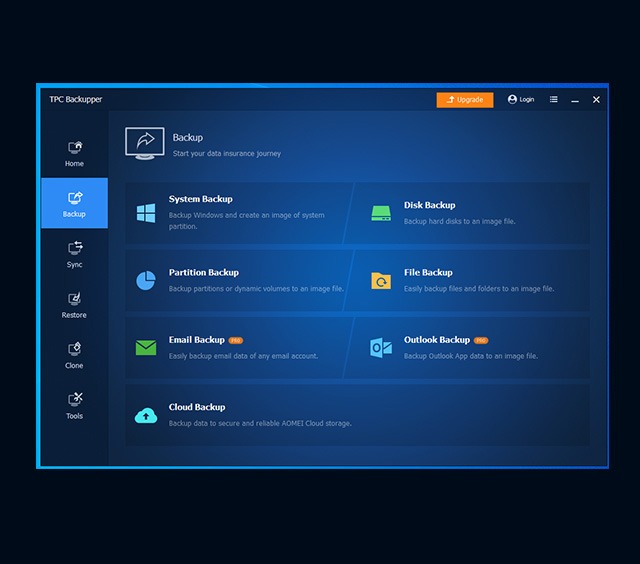Open the Sync sidebar icon

click(x=75, y=248)
